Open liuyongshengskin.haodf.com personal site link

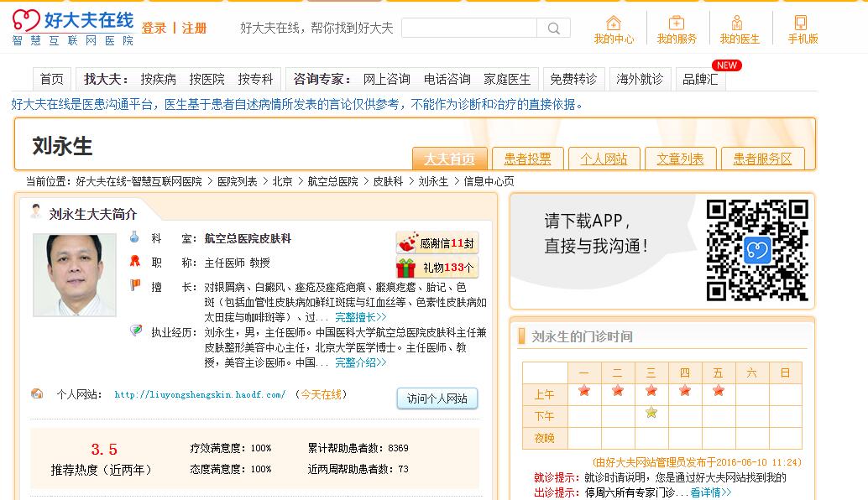(x=200, y=394)
